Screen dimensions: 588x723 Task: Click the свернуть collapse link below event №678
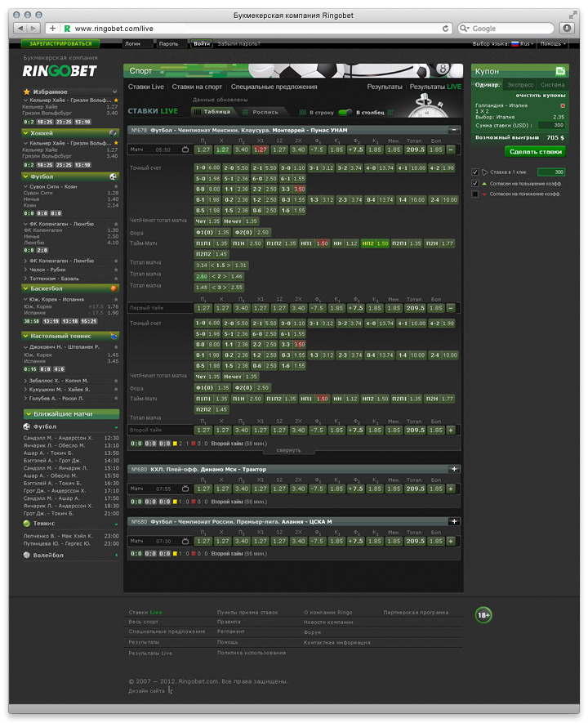tap(288, 450)
